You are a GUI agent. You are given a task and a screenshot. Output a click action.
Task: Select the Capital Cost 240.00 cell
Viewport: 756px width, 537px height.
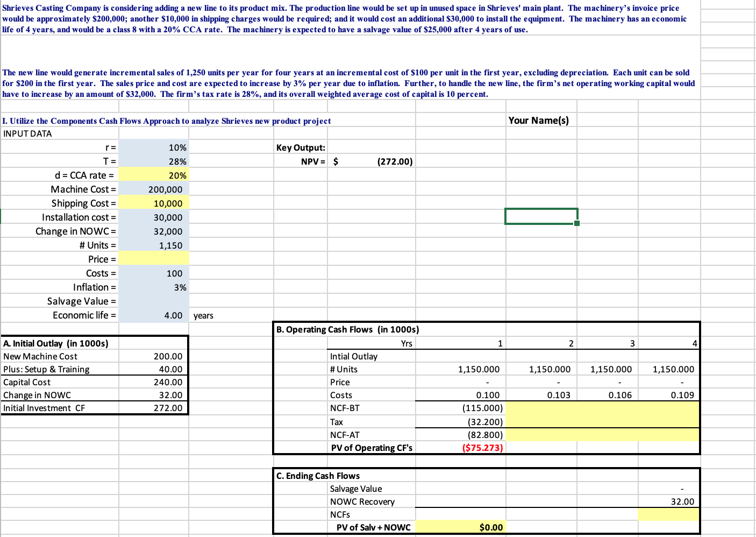click(x=154, y=382)
